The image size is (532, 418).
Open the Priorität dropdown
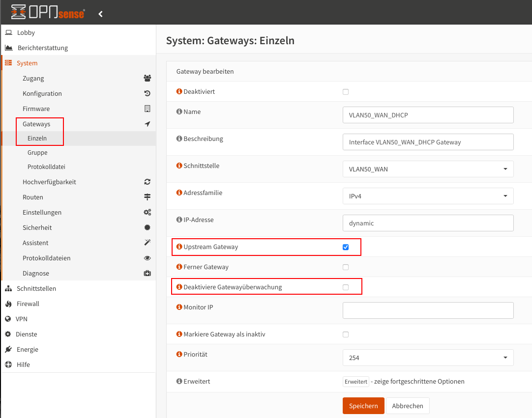click(428, 358)
